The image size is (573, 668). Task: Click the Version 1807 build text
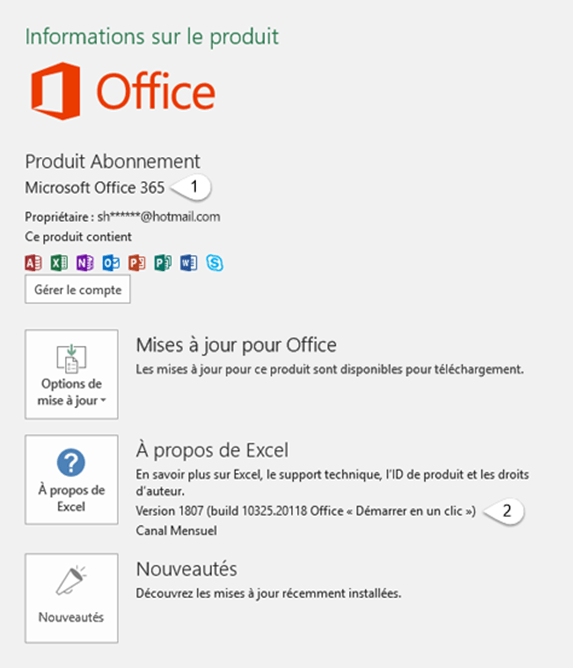(305, 511)
